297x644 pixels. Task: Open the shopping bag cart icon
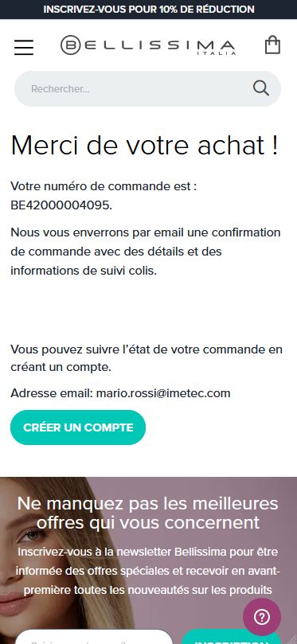[x=273, y=45]
